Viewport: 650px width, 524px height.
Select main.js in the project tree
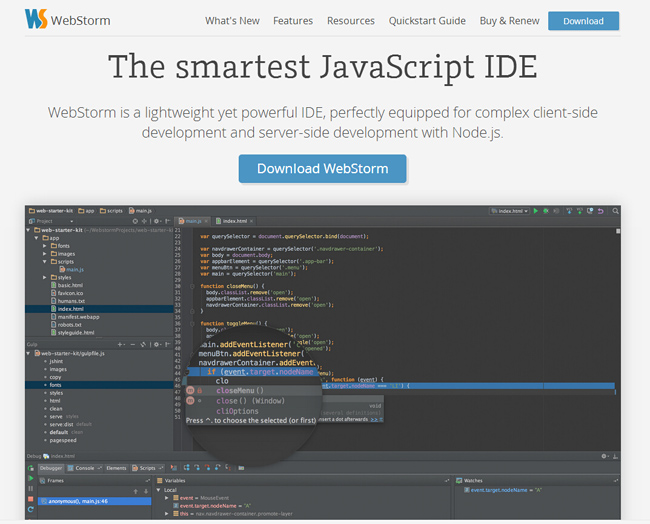[x=71, y=269]
